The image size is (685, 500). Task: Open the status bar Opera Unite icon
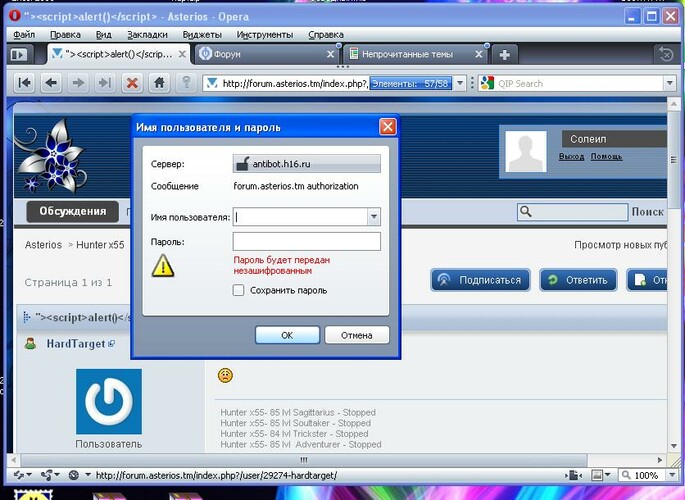(x=48, y=475)
